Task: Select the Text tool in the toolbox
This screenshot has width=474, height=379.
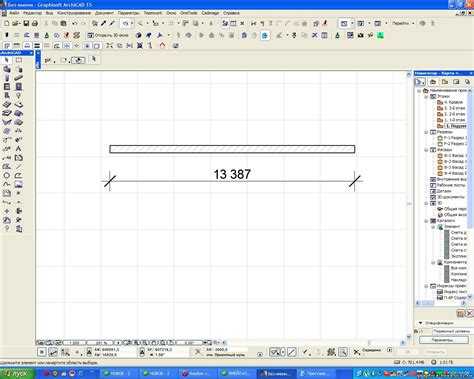Action: pos(19,149)
